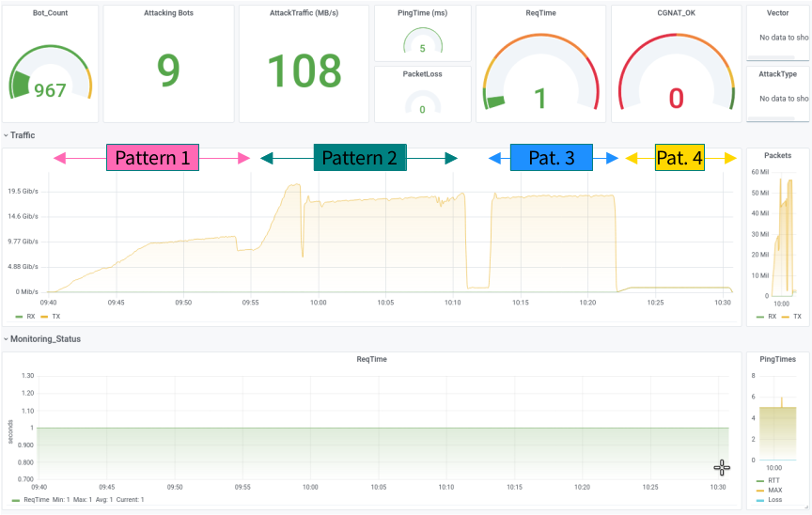Toggle ReqTime series label in bottom graph legend
Image resolution: width=812 pixels, height=515 pixels.
[37, 500]
